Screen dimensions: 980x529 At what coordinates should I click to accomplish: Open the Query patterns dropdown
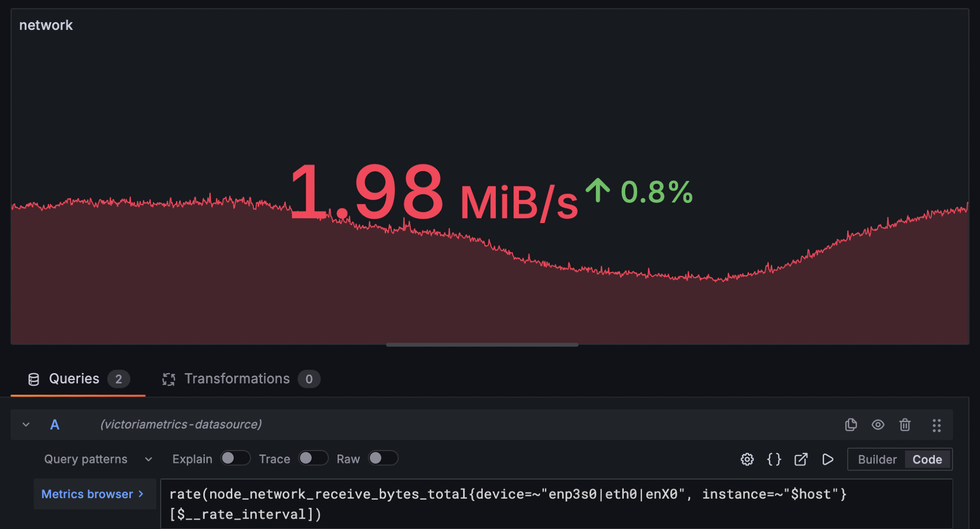pyautogui.click(x=98, y=459)
